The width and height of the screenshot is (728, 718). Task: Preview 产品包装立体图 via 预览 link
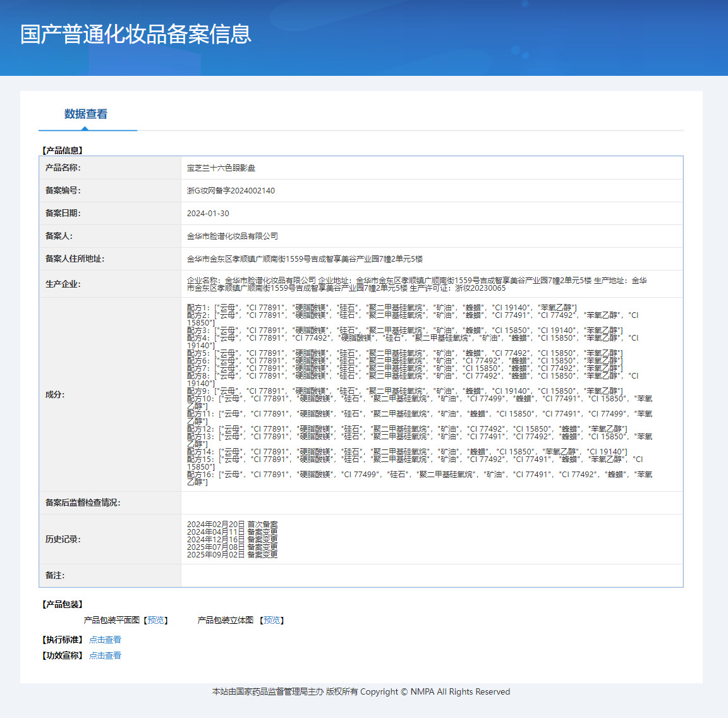point(272,620)
